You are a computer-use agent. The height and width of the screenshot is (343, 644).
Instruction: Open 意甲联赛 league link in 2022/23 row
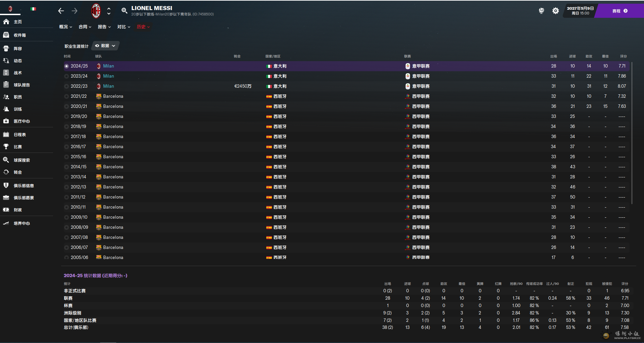pos(421,86)
